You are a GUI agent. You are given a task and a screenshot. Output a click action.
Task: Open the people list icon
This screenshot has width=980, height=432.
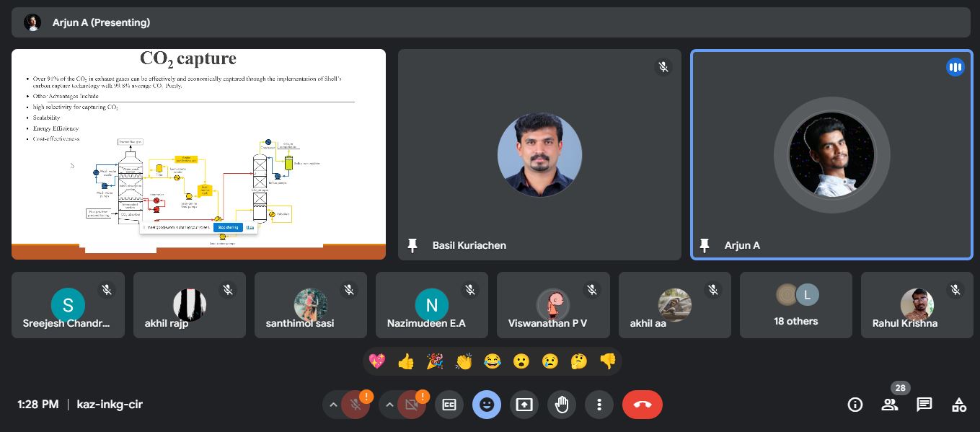tap(890, 405)
